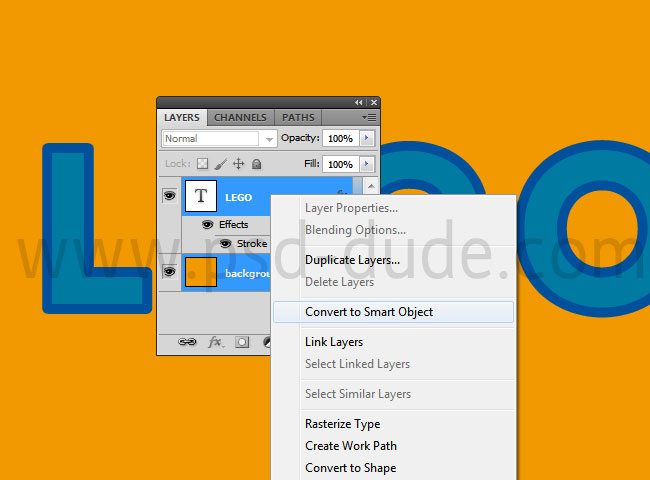Click the link layers chain icon

click(x=187, y=342)
